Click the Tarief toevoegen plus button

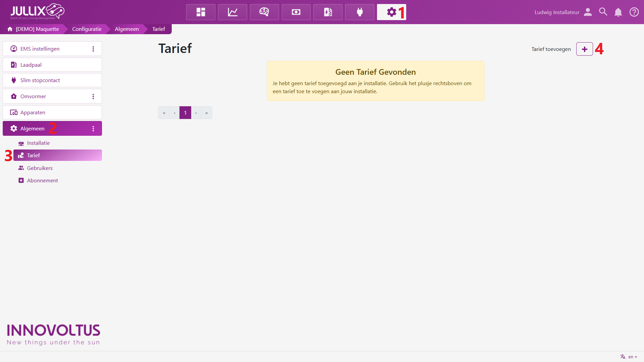(x=584, y=49)
